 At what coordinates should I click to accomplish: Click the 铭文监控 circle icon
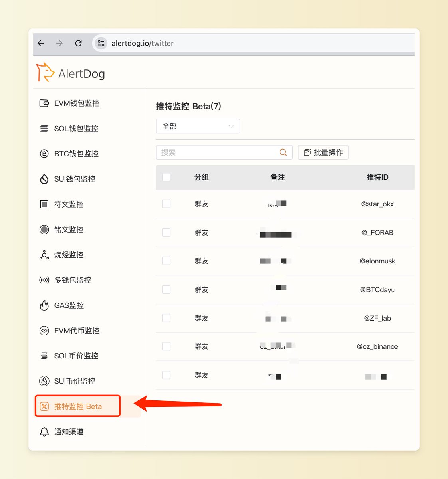44,230
